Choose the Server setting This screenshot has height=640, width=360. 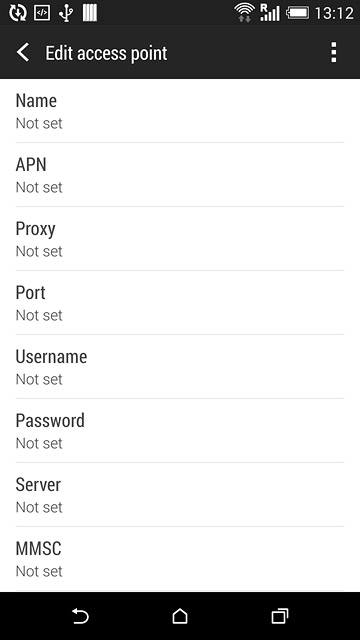tap(180, 495)
